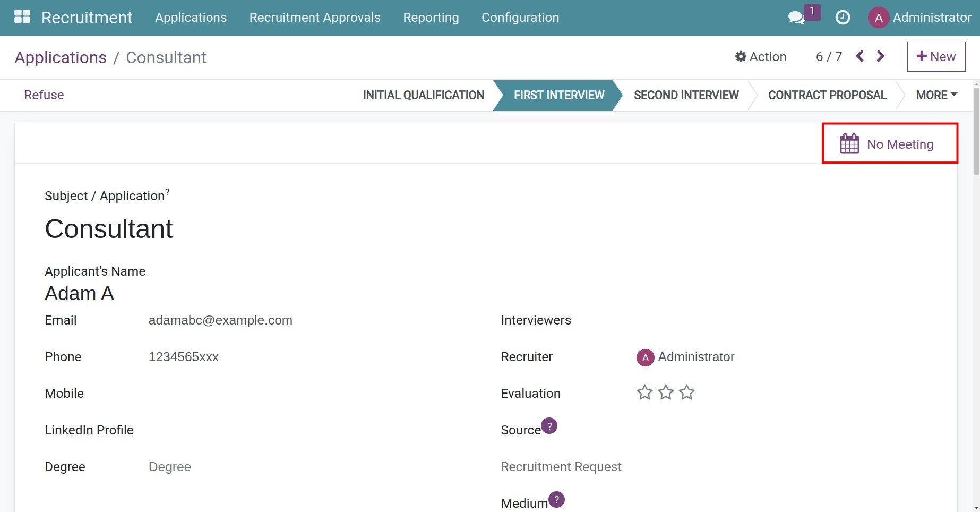
Task: Open the Reporting menu
Action: point(431,18)
